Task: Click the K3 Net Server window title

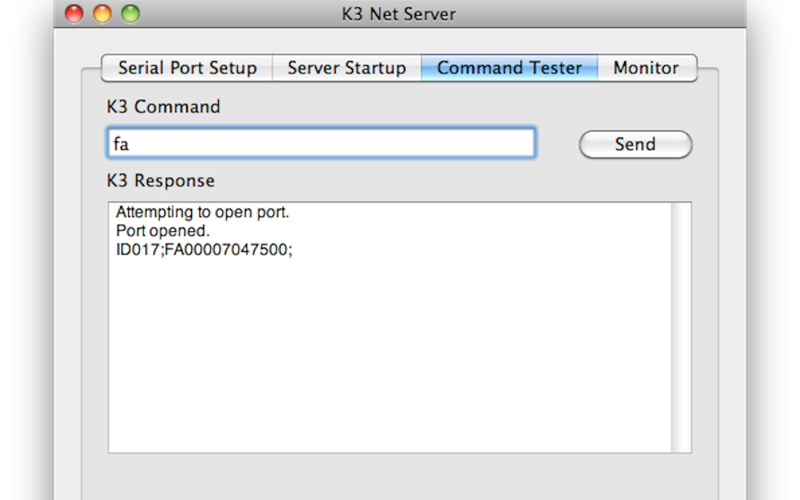Action: (398, 14)
